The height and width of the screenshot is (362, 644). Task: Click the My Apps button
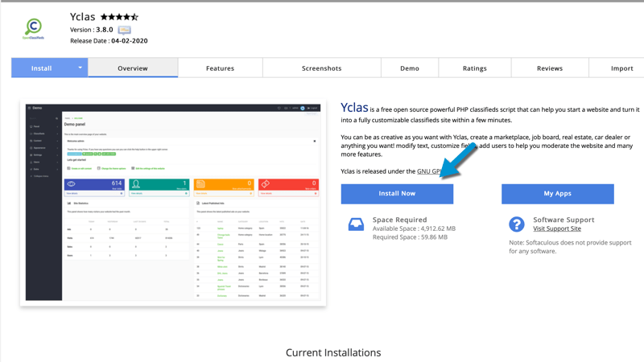(x=558, y=194)
